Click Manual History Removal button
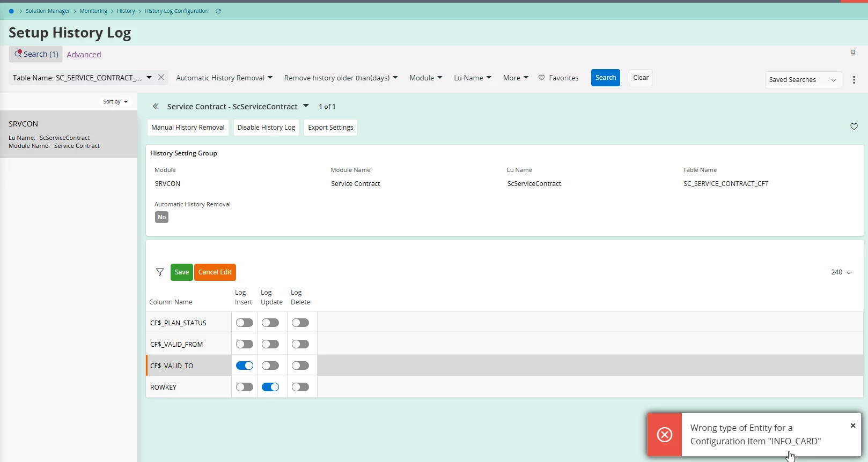This screenshot has width=868, height=462. click(x=188, y=128)
